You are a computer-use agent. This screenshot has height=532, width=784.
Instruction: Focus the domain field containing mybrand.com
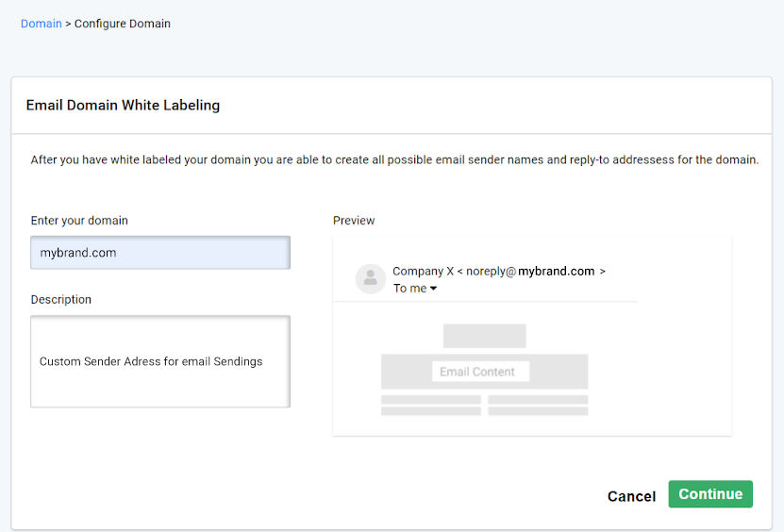(160, 253)
